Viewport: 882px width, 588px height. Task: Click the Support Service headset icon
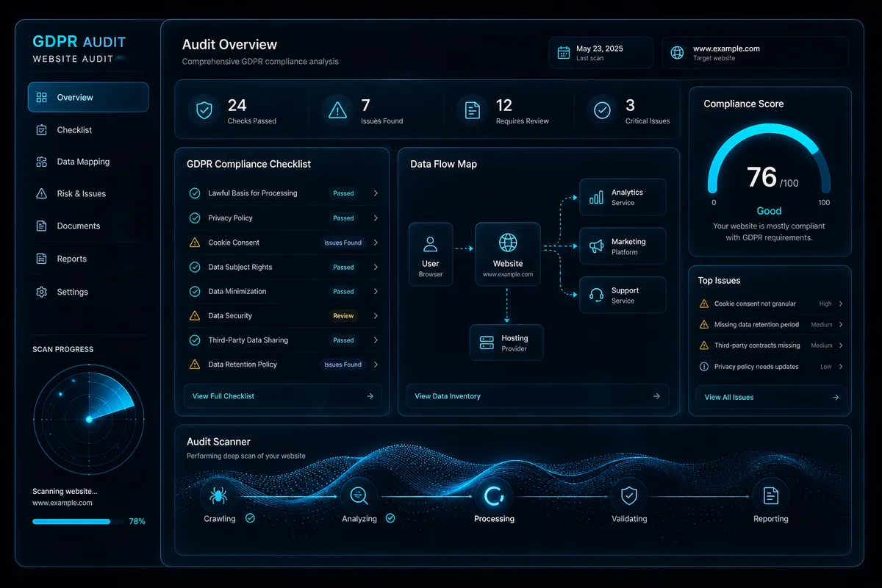(597, 295)
